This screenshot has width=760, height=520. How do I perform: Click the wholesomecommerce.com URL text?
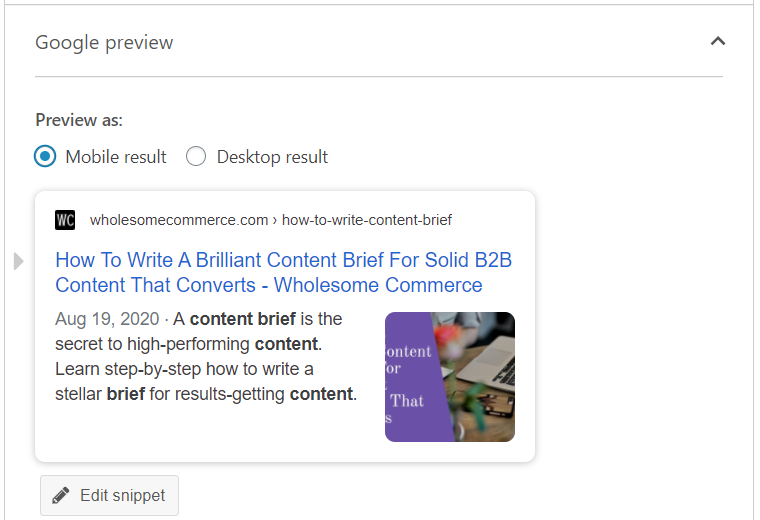click(x=179, y=220)
